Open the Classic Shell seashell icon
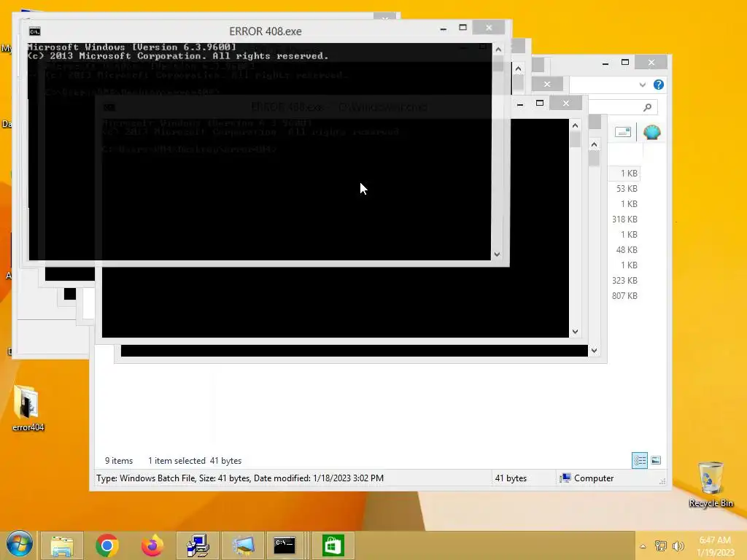 tap(651, 132)
